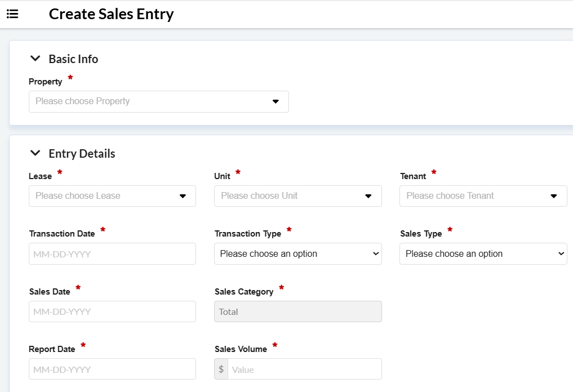Click the Sales Type label

click(421, 234)
